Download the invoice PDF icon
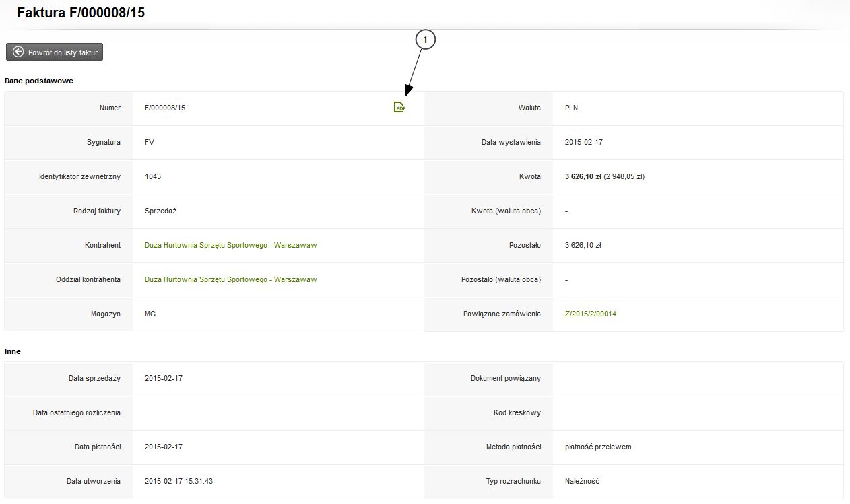Screen dimensions: 850x504 point(399,107)
